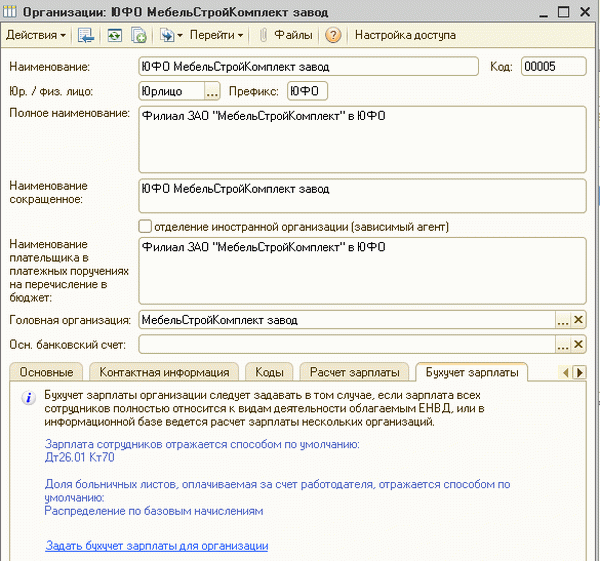Switch to the Основные tab

pyautogui.click(x=47, y=372)
